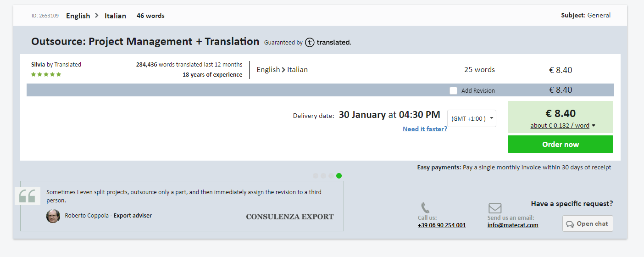The image size is (644, 257).
Task: Click the envelope email icon
Action: [495, 208]
